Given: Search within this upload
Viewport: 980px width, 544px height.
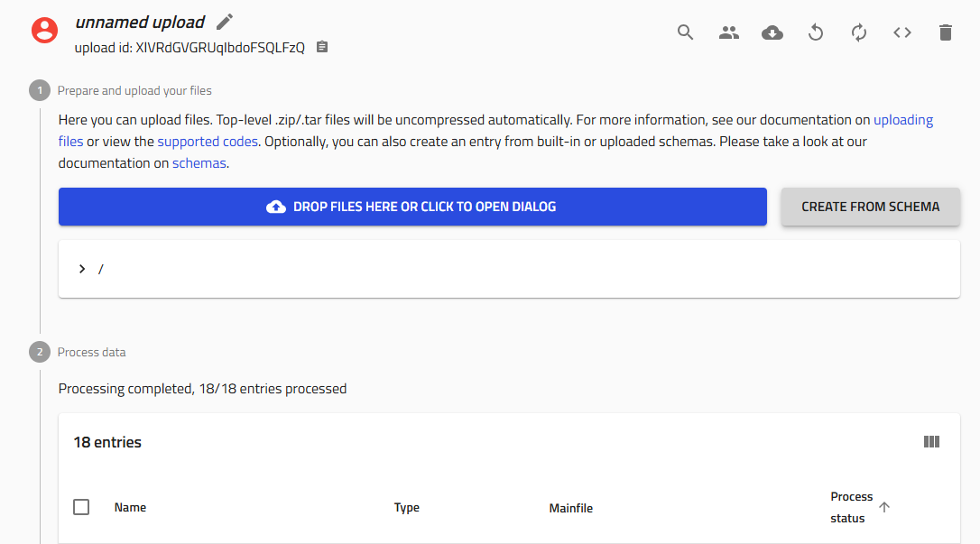Looking at the screenshot, I should (x=685, y=32).
